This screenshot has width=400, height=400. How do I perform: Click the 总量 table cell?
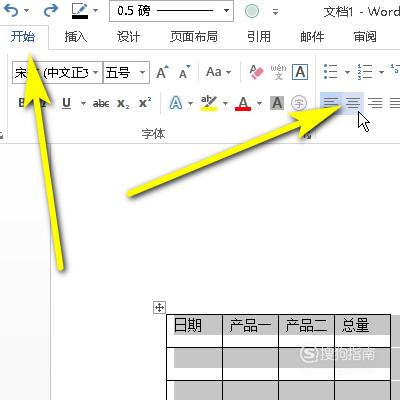[x=362, y=331]
